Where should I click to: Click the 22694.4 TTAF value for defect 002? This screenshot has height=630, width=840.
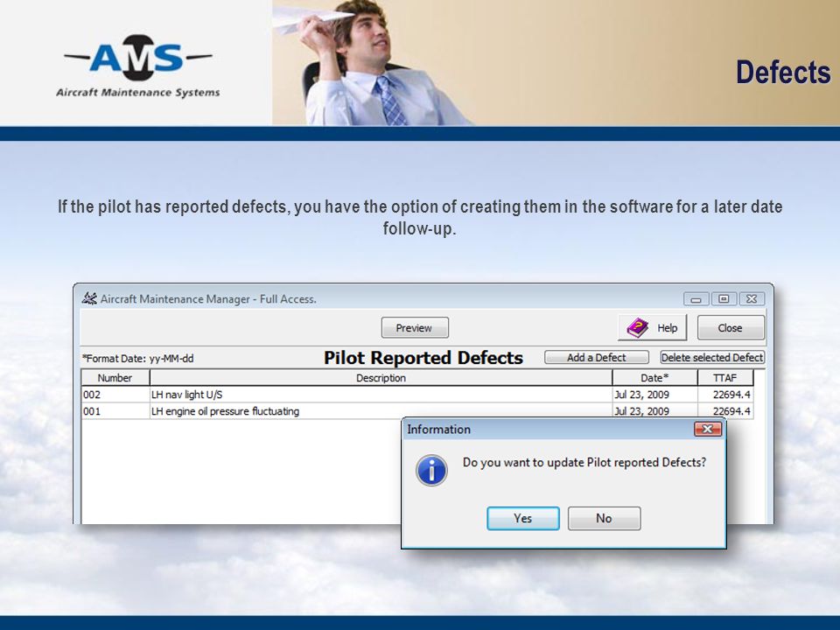point(725,395)
